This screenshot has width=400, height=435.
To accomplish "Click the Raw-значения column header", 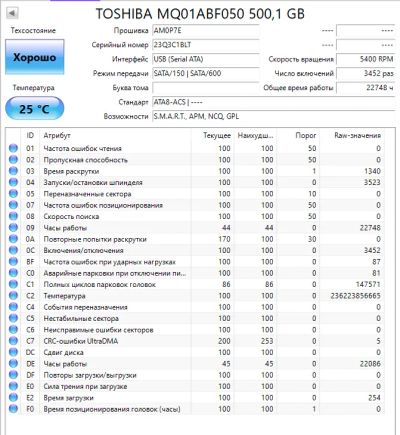I will [357, 135].
